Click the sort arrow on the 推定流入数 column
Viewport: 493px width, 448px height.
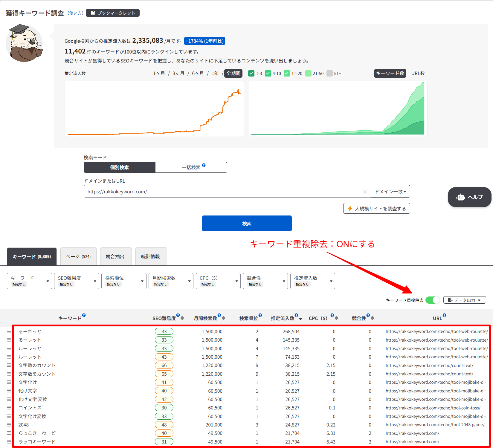[300, 319]
